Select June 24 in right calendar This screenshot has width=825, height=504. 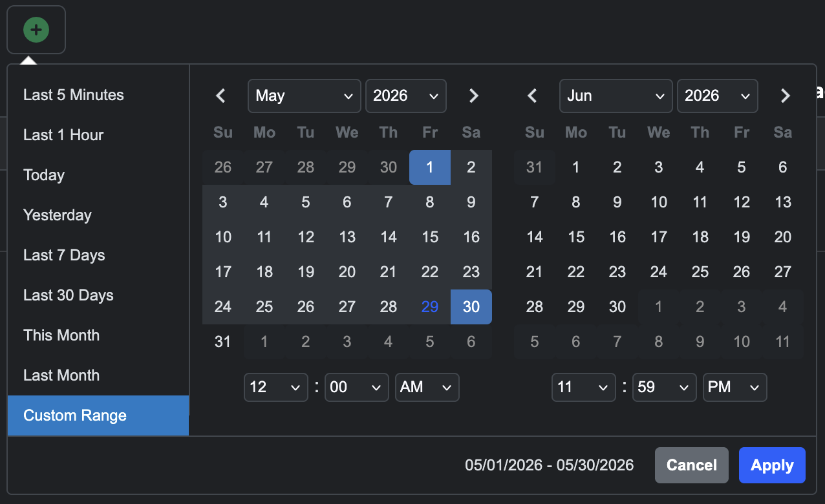(659, 272)
